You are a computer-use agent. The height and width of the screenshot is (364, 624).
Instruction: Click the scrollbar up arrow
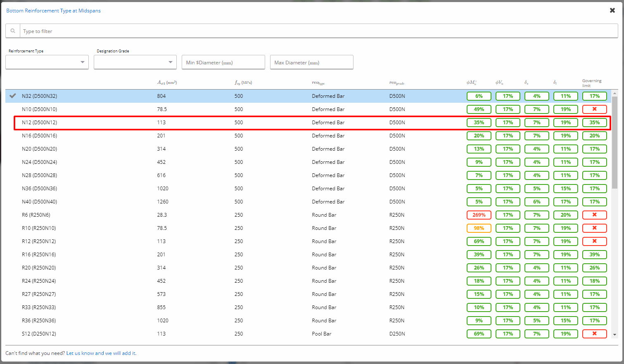[x=615, y=93]
